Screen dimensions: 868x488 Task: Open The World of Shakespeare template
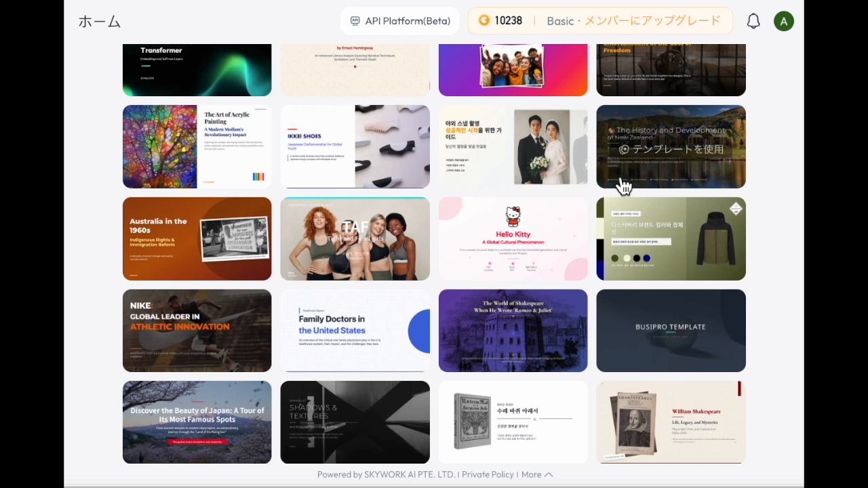pyautogui.click(x=513, y=331)
